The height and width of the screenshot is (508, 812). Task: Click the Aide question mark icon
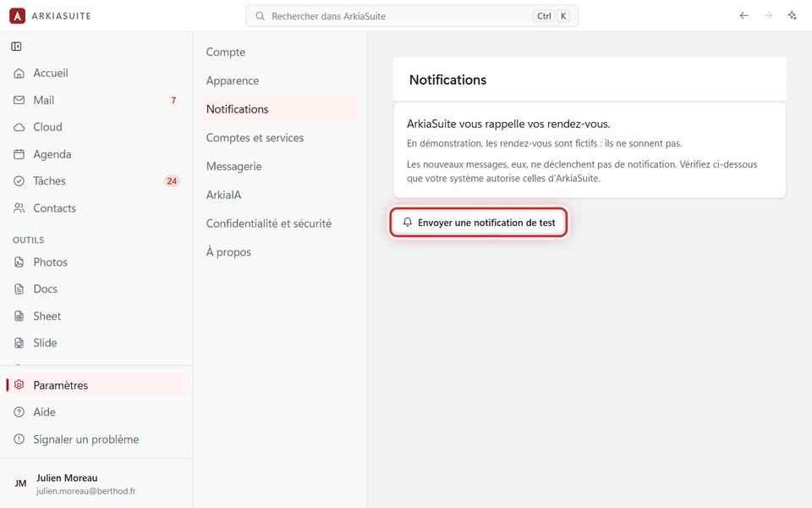[19, 412]
